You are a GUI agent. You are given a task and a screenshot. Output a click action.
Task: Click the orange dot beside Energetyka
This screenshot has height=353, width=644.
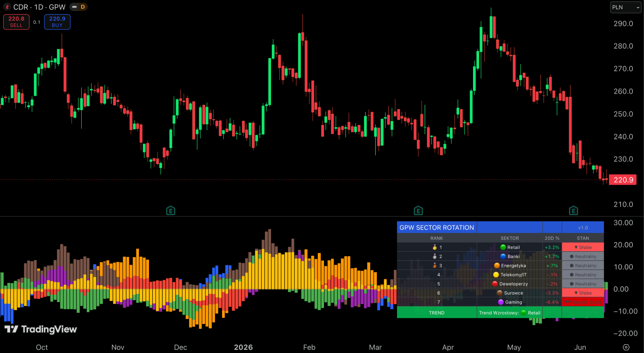(x=497, y=266)
